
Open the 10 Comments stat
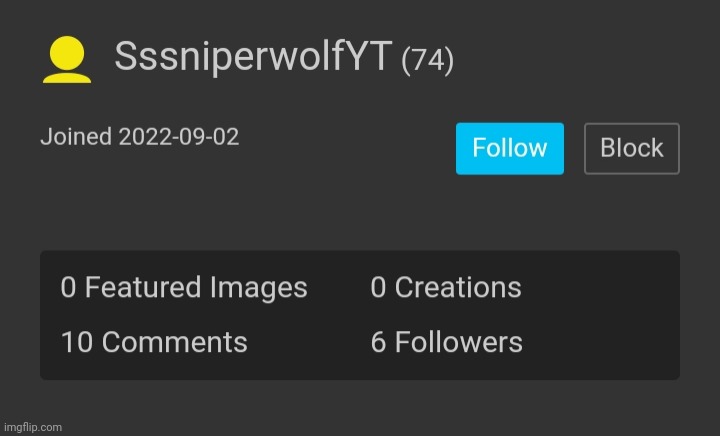tap(154, 342)
